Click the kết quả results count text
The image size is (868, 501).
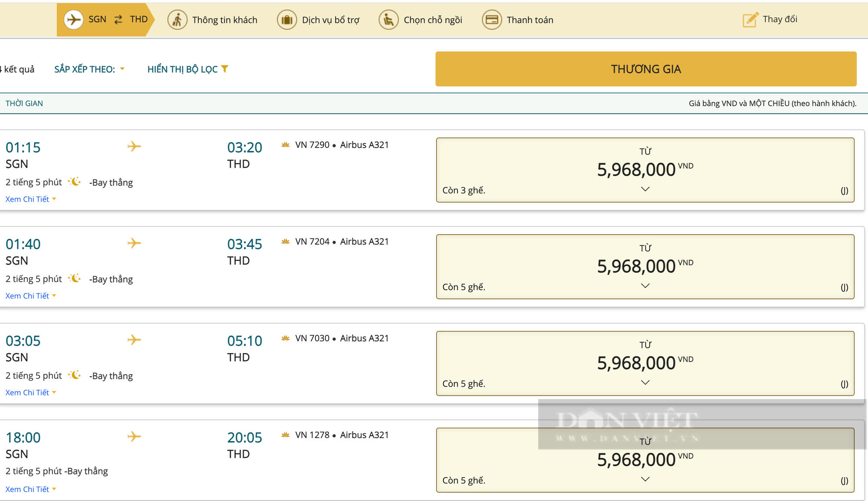click(x=17, y=69)
